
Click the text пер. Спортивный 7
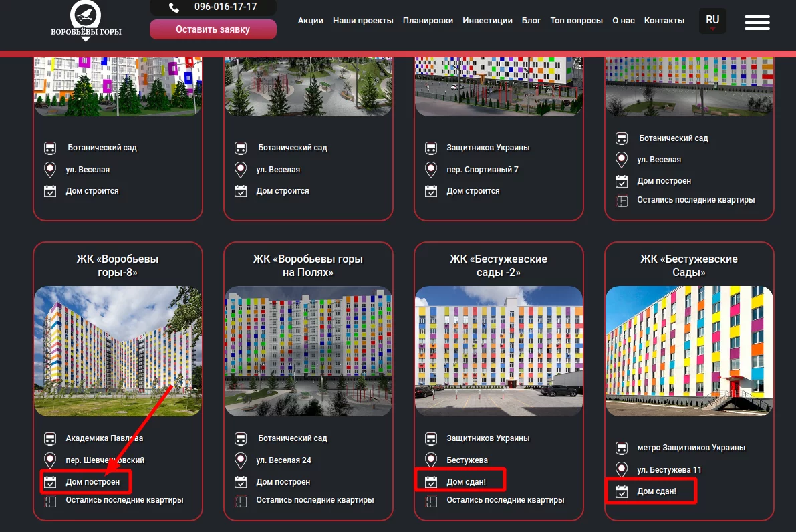click(x=483, y=170)
